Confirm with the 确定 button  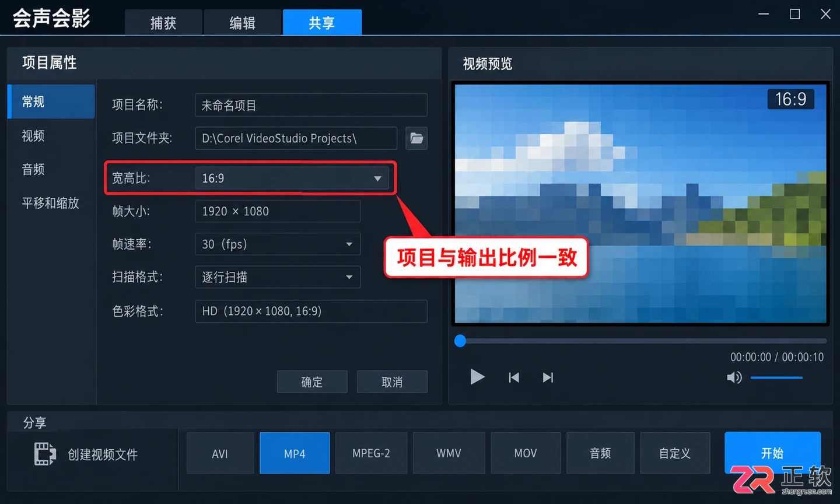(x=312, y=381)
